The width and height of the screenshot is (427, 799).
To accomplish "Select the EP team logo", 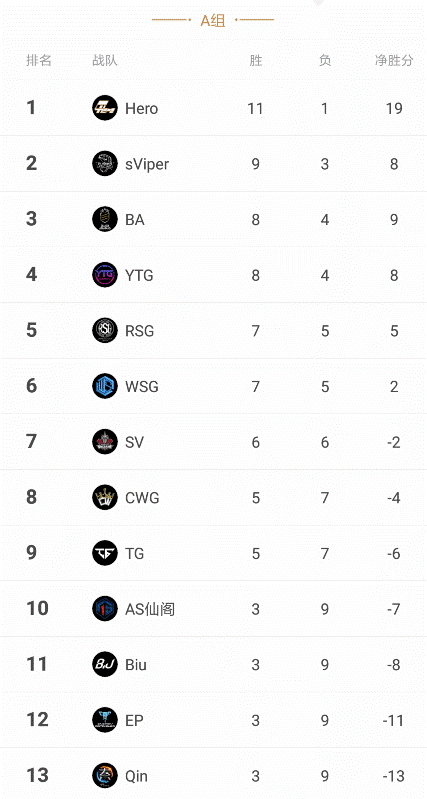I will point(105,720).
